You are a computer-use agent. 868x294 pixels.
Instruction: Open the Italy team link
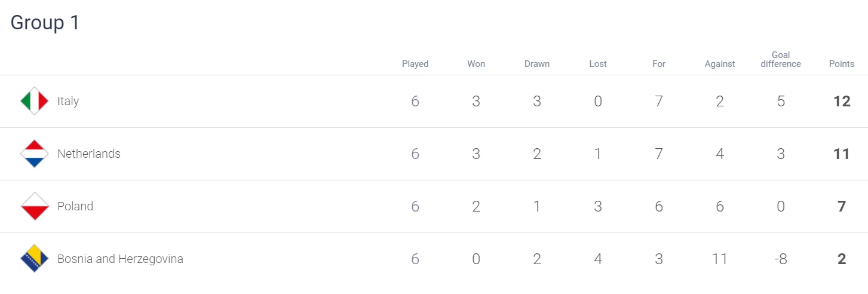pyautogui.click(x=68, y=101)
